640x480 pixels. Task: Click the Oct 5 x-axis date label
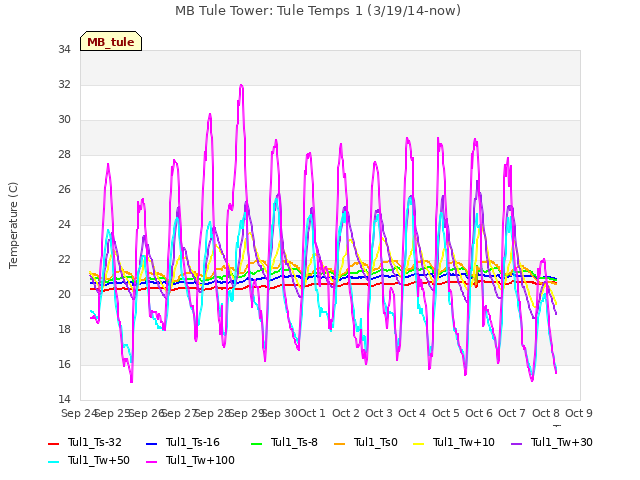pos(446,413)
